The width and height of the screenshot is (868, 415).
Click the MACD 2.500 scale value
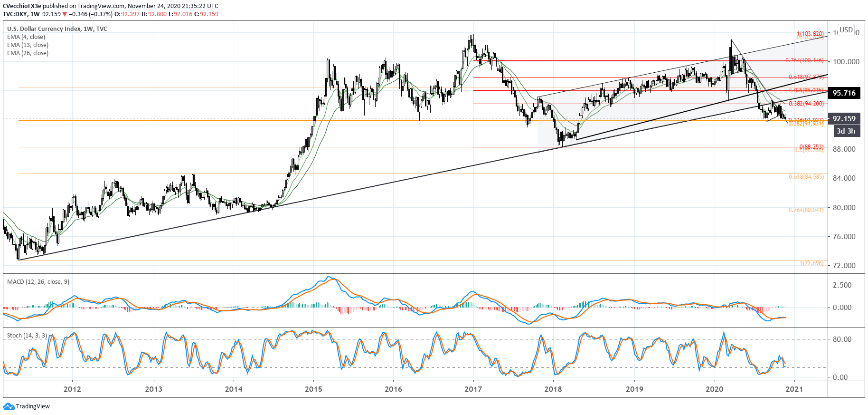point(842,285)
